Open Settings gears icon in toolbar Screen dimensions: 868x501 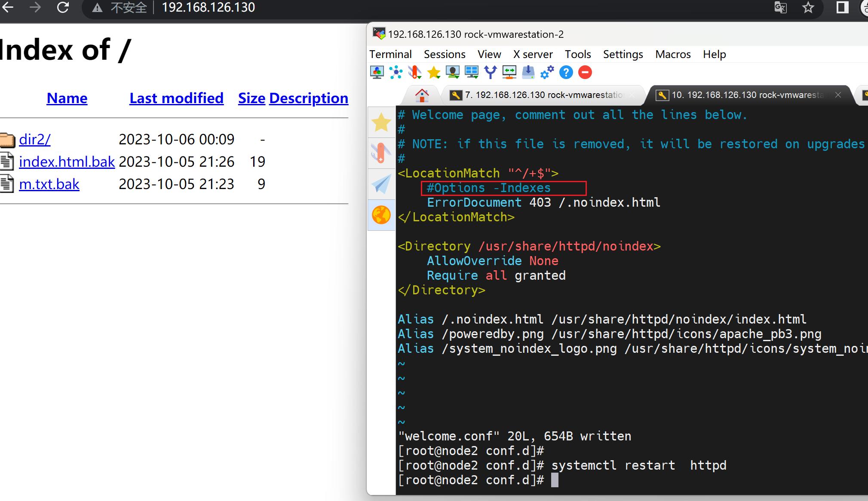pyautogui.click(x=547, y=72)
